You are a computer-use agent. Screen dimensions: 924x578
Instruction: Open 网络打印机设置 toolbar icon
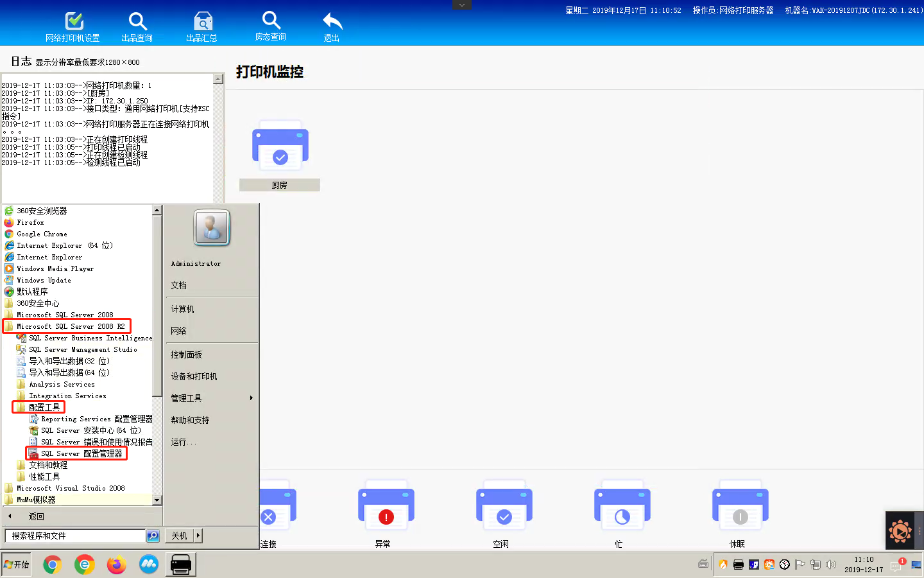pyautogui.click(x=74, y=21)
